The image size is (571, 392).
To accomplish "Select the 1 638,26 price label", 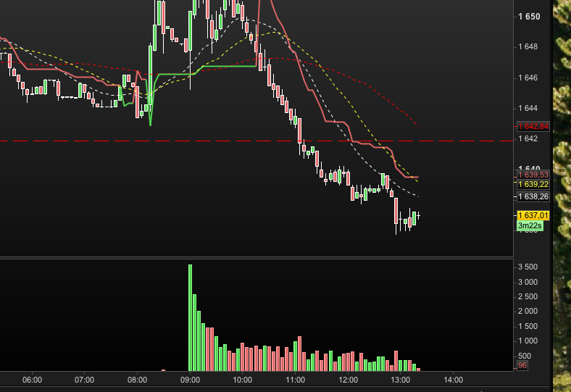I will click(533, 196).
